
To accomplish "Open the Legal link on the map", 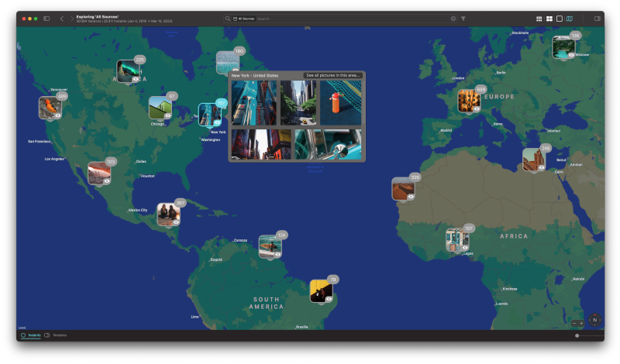I will (x=22, y=328).
